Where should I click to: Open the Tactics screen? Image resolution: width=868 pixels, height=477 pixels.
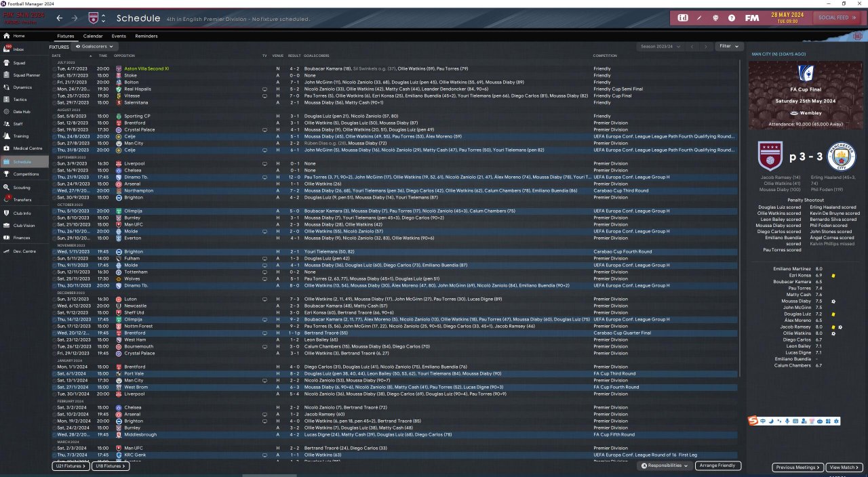[x=24, y=100]
